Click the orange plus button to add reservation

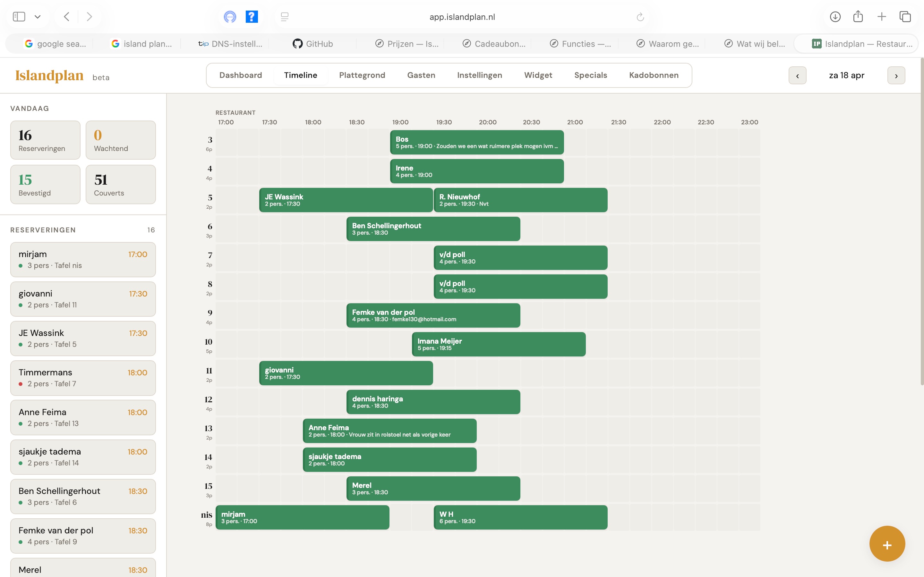(x=886, y=544)
